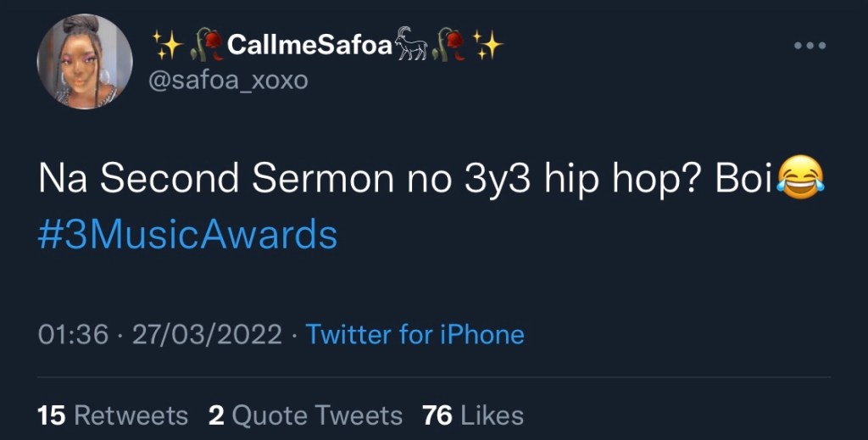Open the CallmeSafoa display name profile
This screenshot has height=440, width=868.
click(309, 45)
